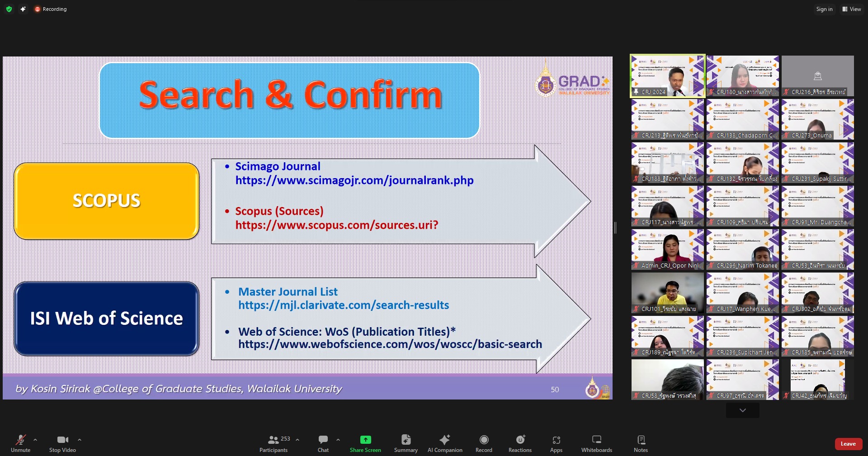Open the Apps panel
This screenshot has width=868, height=456.
[556, 443]
